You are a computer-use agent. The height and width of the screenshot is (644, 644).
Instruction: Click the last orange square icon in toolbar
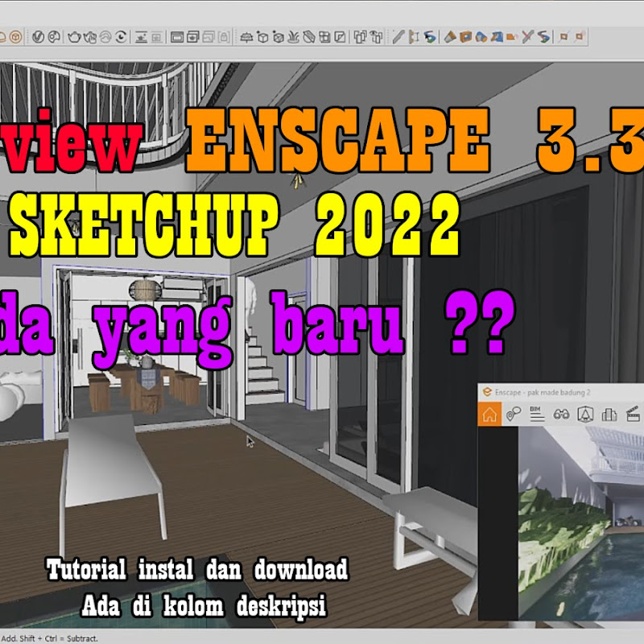click(x=580, y=37)
